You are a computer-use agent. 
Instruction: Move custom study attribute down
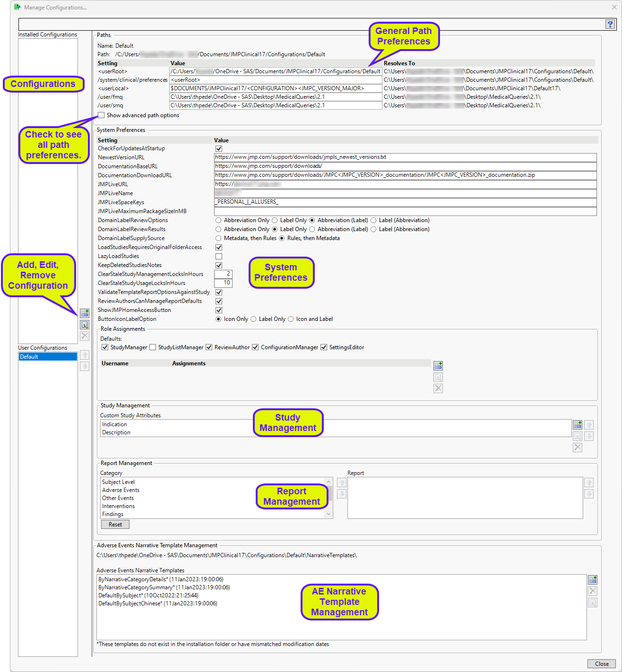point(589,436)
